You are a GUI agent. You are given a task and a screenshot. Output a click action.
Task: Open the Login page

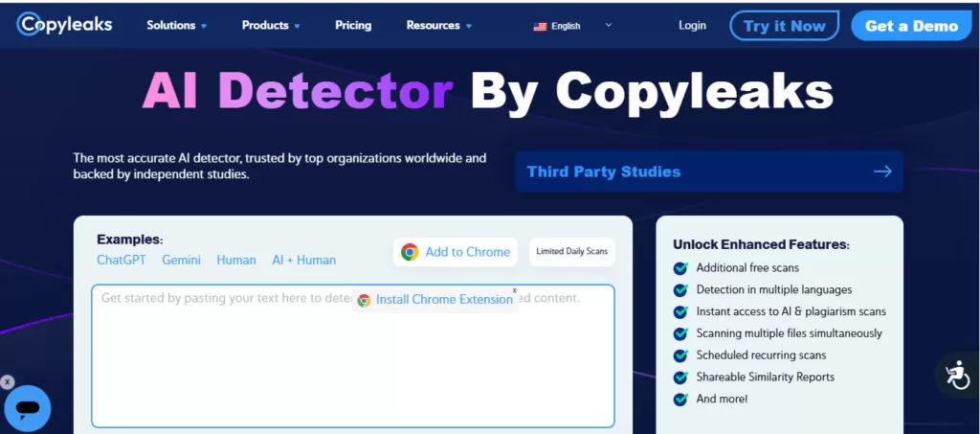[x=693, y=26]
